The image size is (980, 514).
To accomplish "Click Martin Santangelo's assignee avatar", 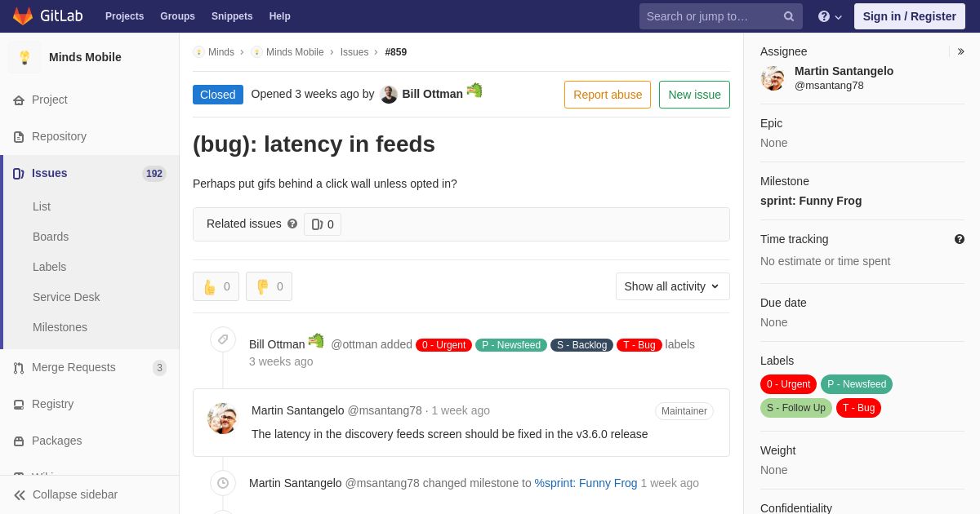I will click(773, 78).
